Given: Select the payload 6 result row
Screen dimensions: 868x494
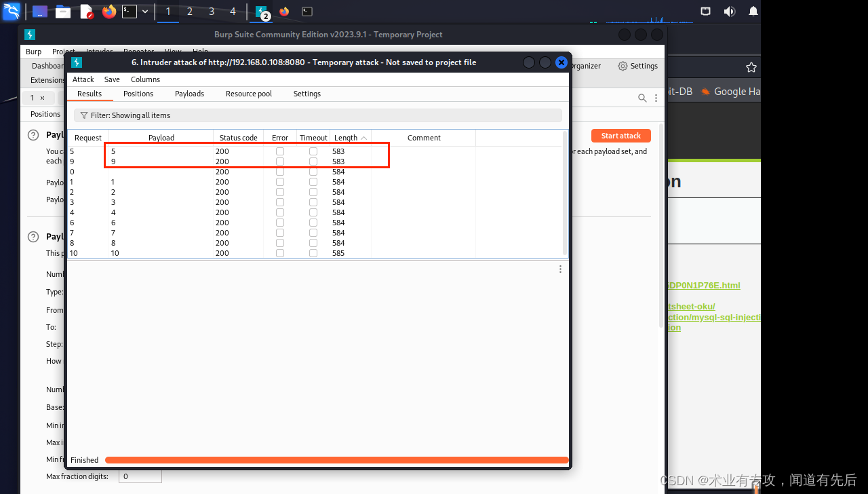Looking at the screenshot, I should (x=315, y=223).
